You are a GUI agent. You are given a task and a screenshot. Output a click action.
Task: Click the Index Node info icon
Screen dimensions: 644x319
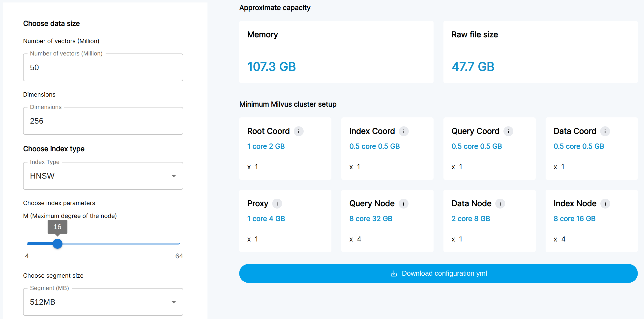pos(605,204)
